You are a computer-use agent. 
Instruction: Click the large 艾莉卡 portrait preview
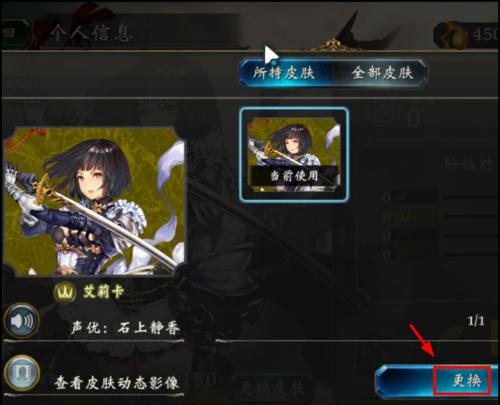pyautogui.click(x=94, y=201)
